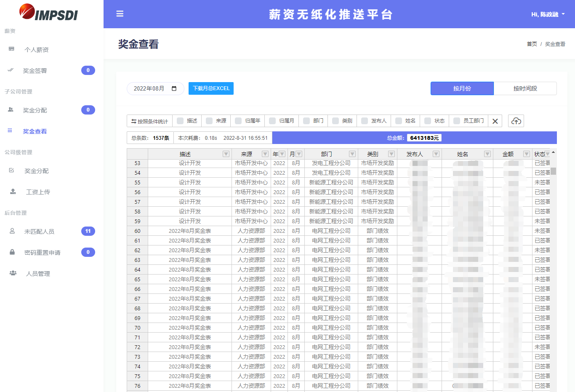Click checkbox icon beside company-level 奖金分配

[11, 170]
